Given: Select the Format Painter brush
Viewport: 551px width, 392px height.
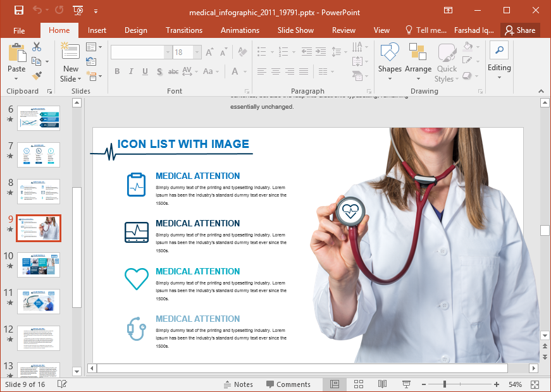Looking at the screenshot, I should tap(37, 75).
